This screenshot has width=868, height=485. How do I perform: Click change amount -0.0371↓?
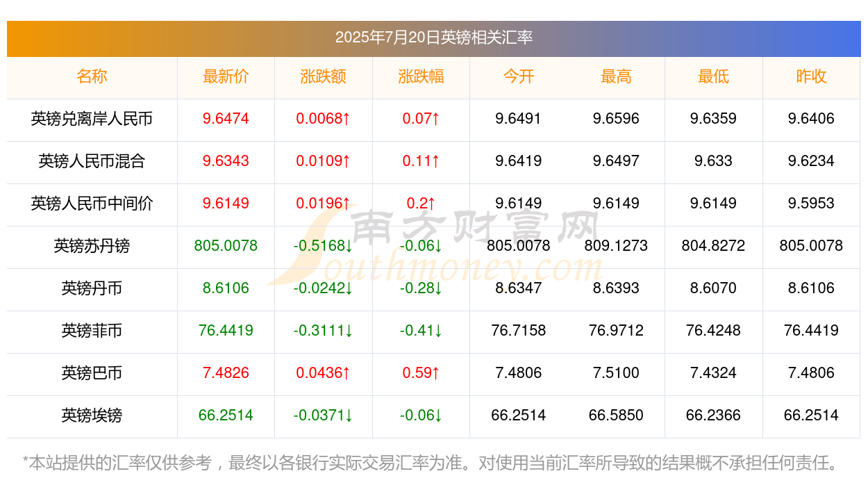(324, 416)
